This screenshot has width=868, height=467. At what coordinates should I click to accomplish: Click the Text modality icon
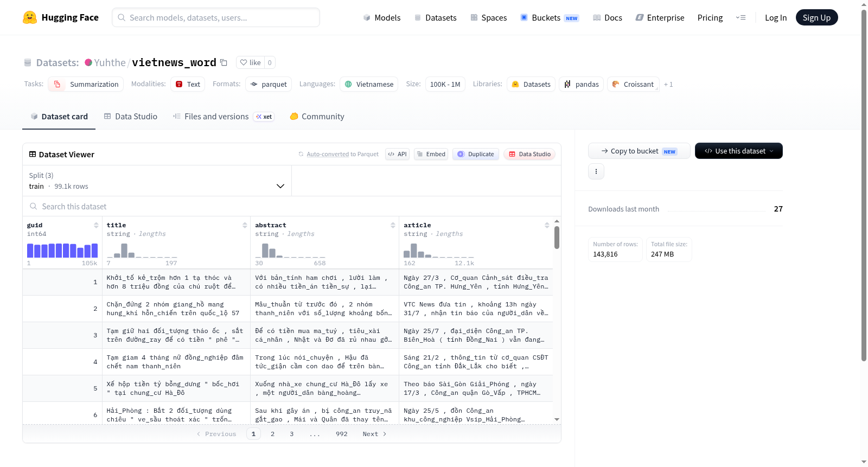(179, 84)
